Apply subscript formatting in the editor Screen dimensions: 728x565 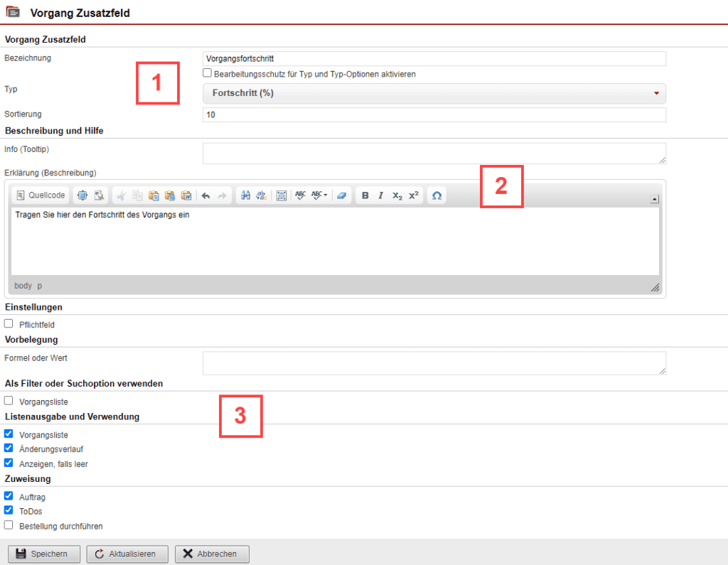coord(396,195)
